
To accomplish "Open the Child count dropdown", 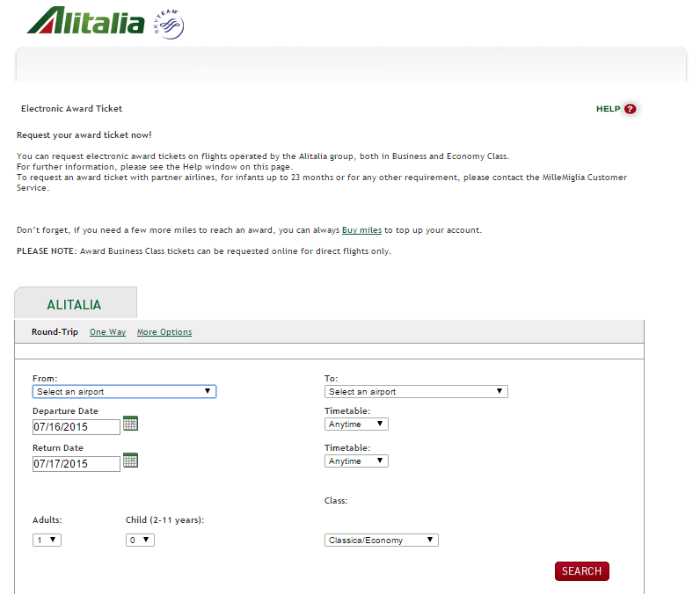I will click(140, 541).
